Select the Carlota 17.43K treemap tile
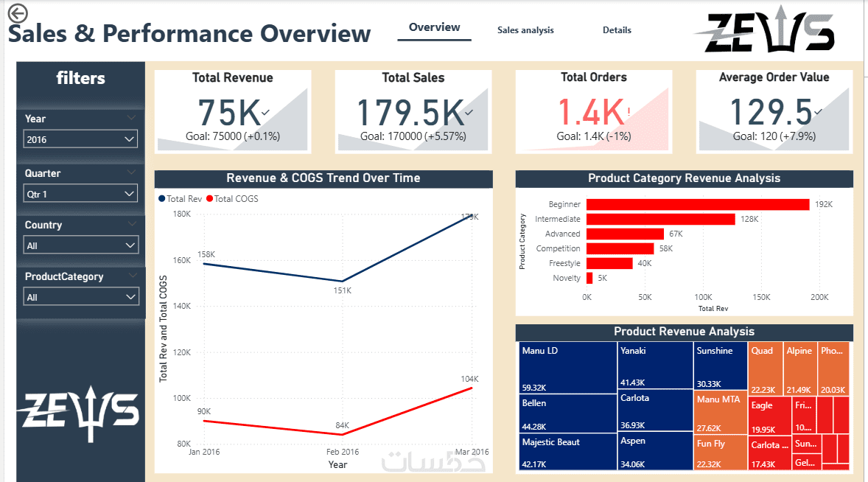 [770, 453]
